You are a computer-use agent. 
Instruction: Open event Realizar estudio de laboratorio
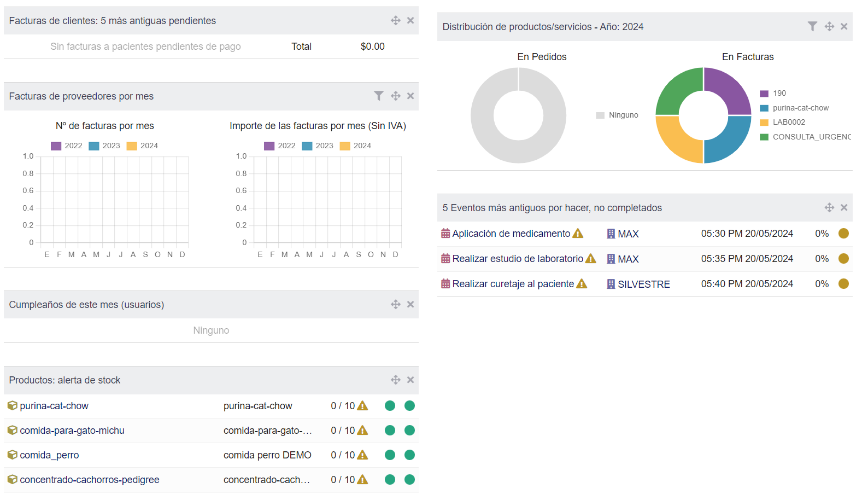(x=518, y=259)
